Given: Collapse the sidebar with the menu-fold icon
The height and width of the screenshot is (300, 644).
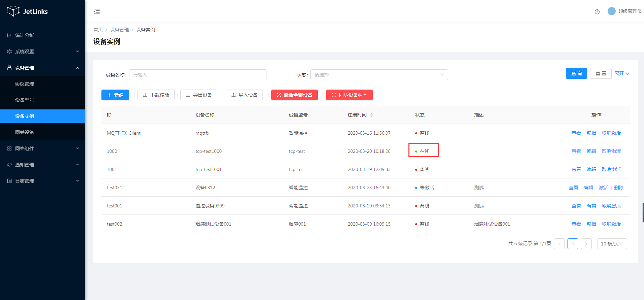Looking at the screenshot, I should point(97,11).
